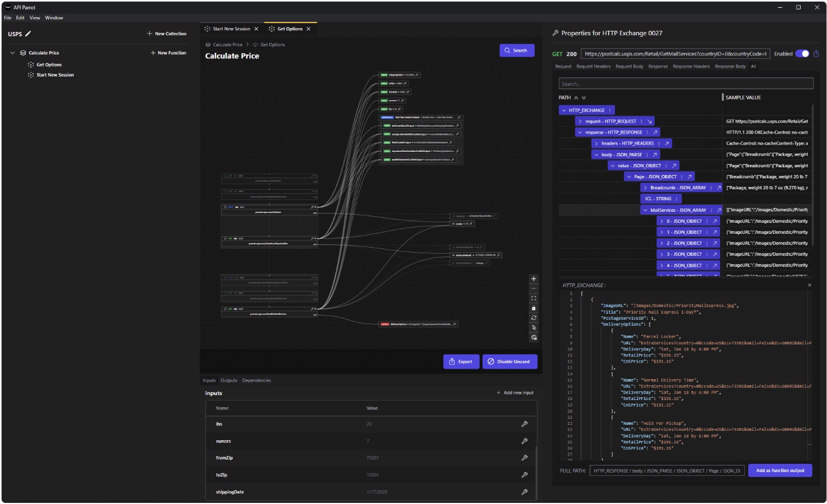Zoom in on the flow graph canvas
The width and height of the screenshot is (827, 504).
pos(533,279)
